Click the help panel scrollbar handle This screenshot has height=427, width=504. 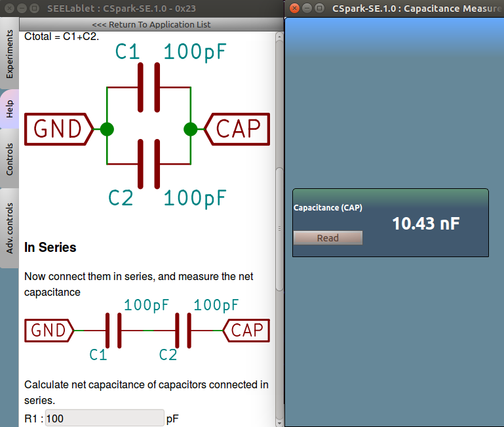279,229
